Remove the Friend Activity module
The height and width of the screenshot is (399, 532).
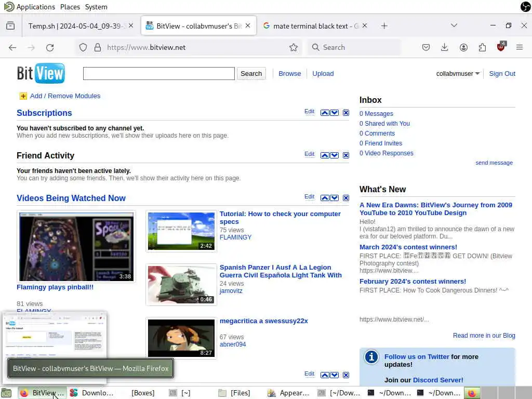click(345, 155)
